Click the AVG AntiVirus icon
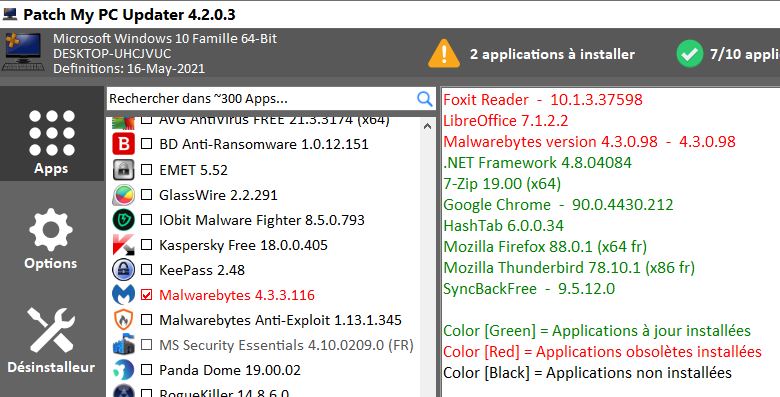 point(123,122)
